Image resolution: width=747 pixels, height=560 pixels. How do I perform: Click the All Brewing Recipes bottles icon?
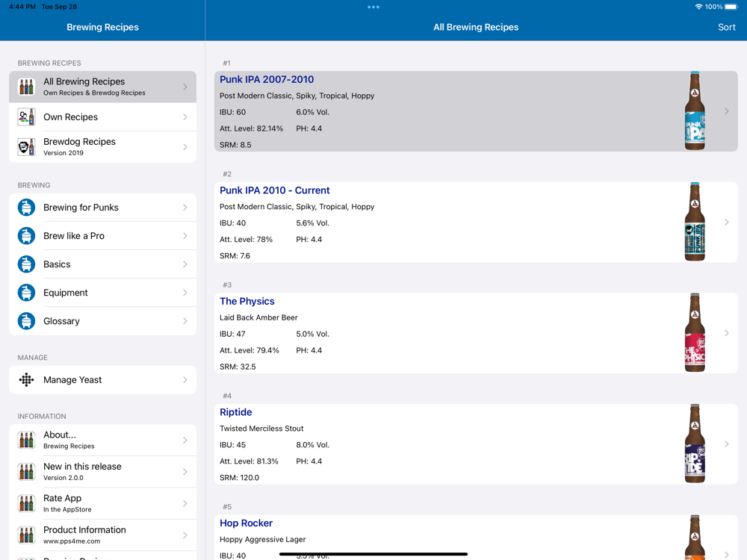coord(26,87)
